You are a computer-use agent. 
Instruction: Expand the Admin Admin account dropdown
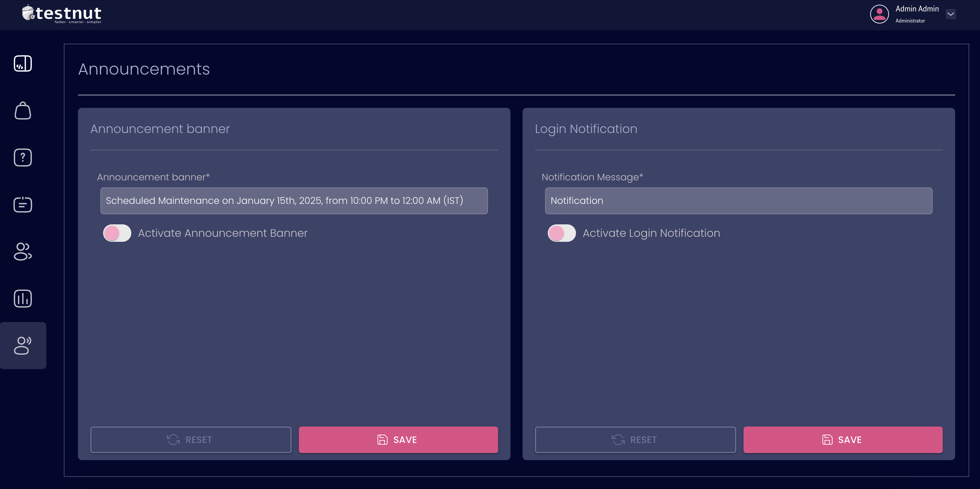click(950, 14)
